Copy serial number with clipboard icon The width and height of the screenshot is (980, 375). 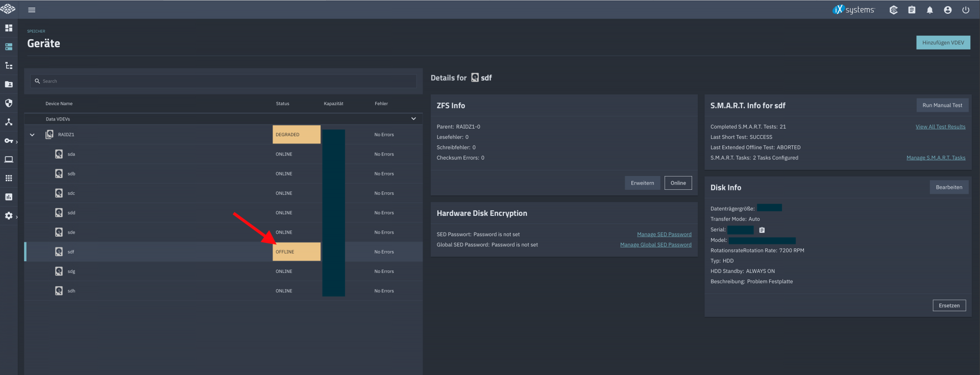762,230
